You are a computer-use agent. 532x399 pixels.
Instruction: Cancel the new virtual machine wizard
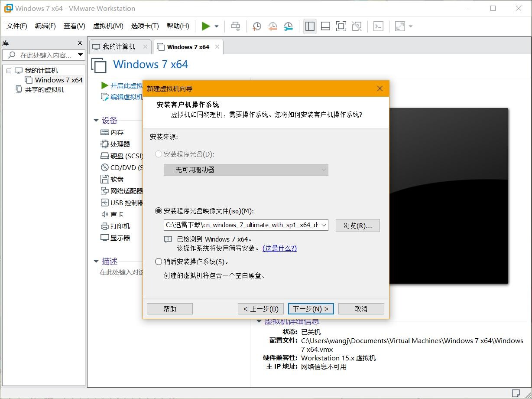pyautogui.click(x=361, y=309)
